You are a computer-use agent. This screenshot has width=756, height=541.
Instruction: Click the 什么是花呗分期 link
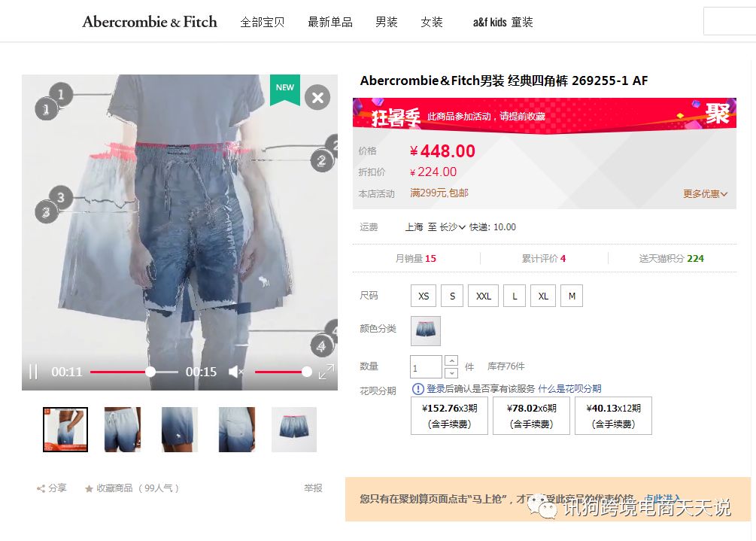coord(569,389)
